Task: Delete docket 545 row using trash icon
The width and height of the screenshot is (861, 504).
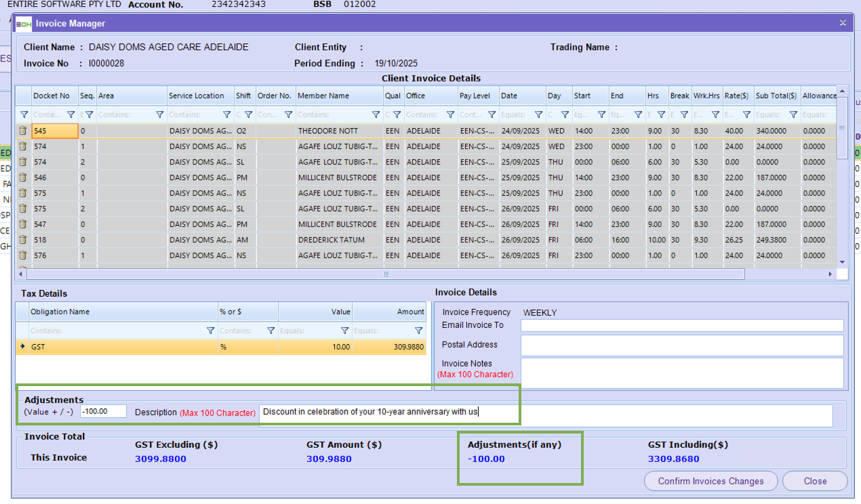Action: pos(23,131)
